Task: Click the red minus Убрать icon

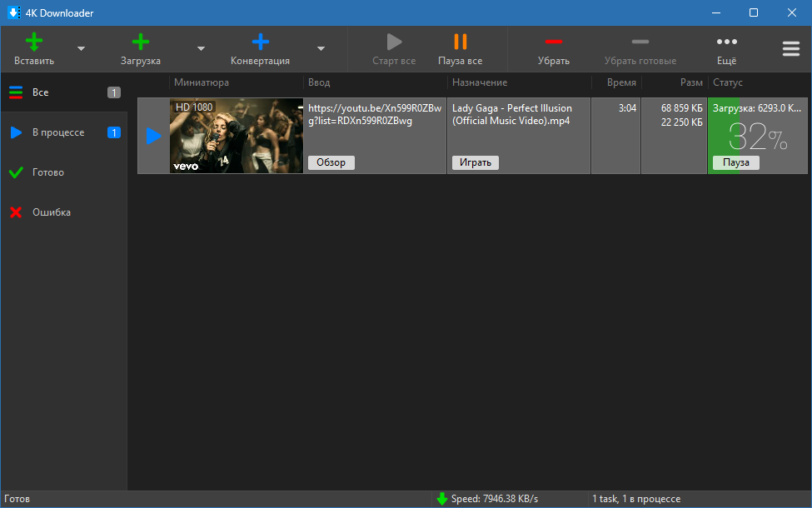Action: 554,42
